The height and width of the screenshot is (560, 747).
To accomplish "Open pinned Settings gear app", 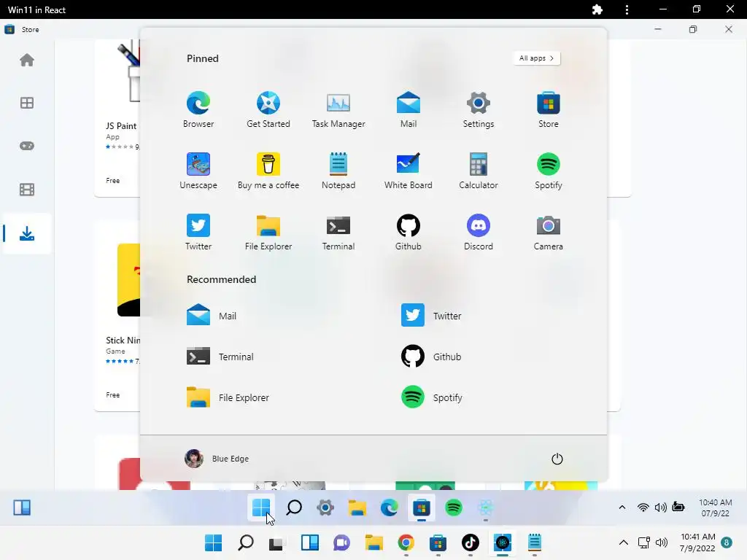I will (x=479, y=109).
